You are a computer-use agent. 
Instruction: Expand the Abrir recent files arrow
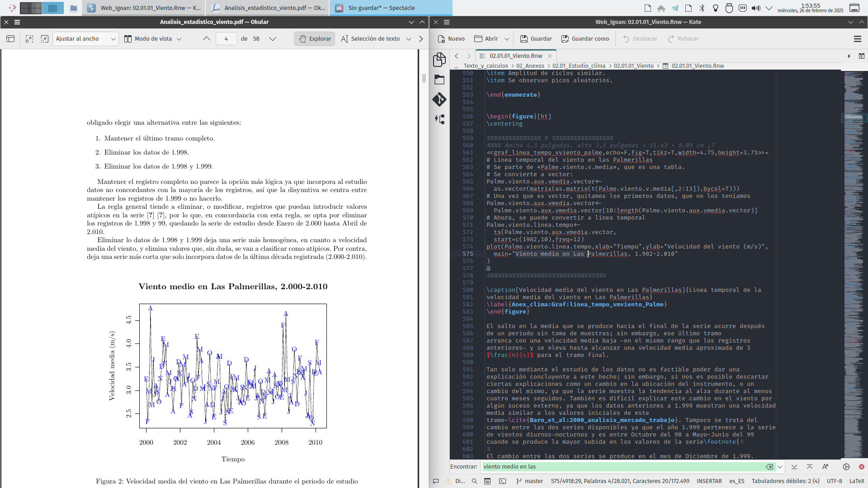point(506,39)
